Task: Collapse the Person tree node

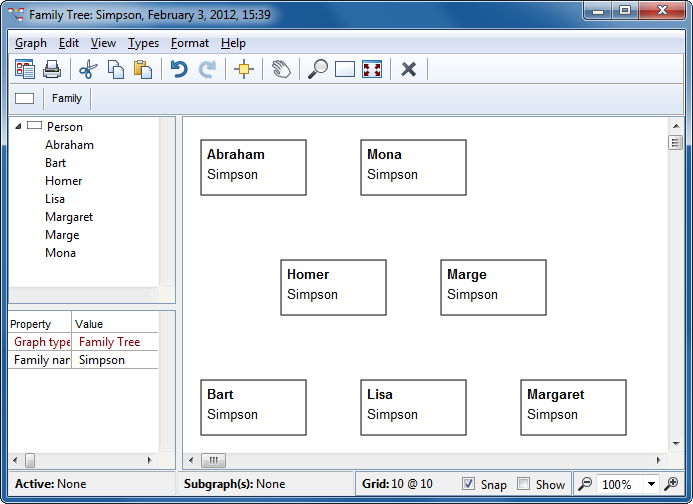Action: 19,127
